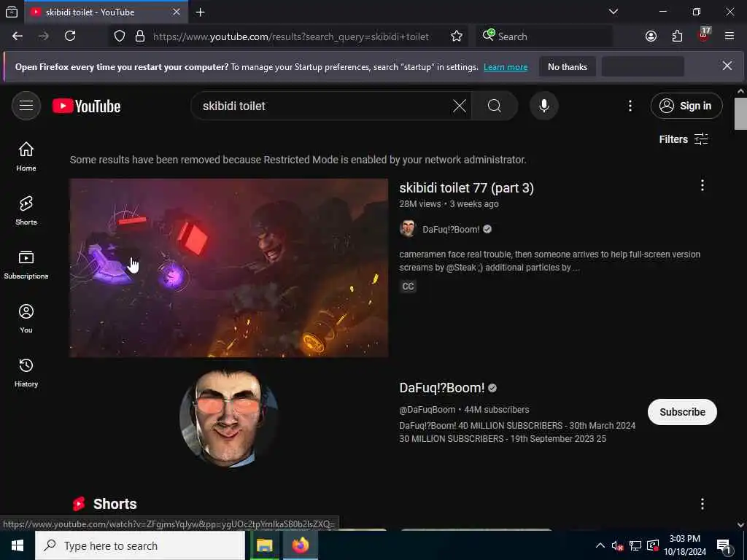Image resolution: width=747 pixels, height=560 pixels.
Task: Bookmark this page with the star icon
Action: tap(457, 36)
